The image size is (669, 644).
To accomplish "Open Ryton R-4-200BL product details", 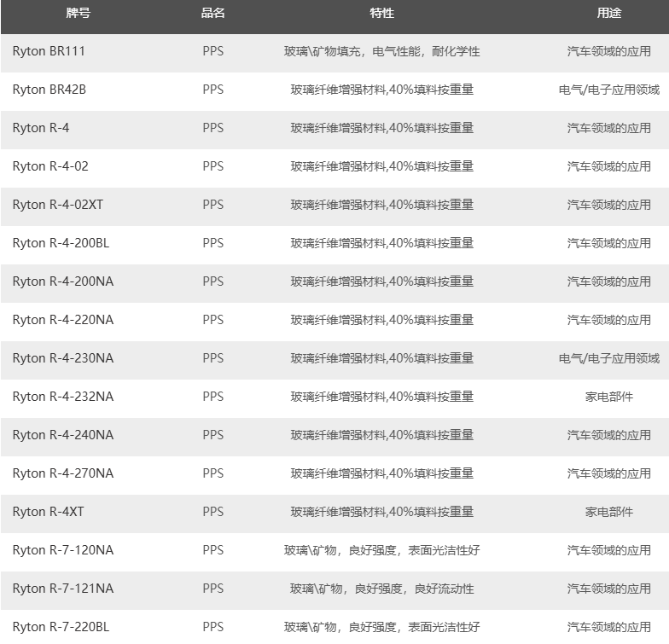I will pyautogui.click(x=61, y=243).
